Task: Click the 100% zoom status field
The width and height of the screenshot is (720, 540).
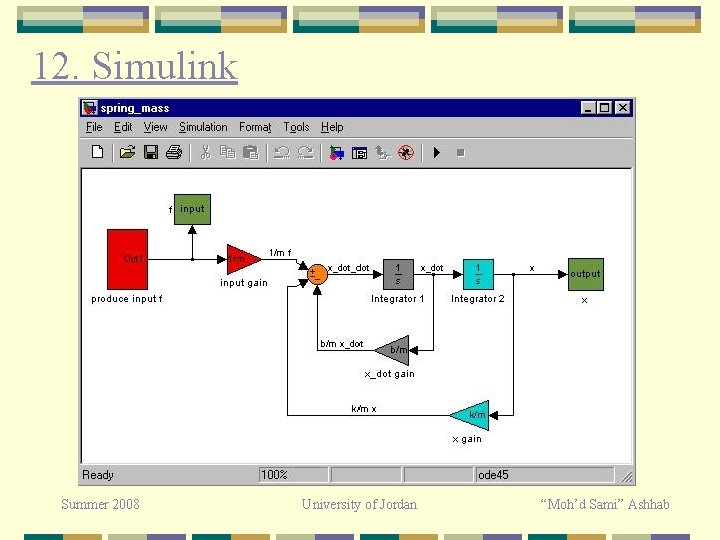Action: pos(293,475)
